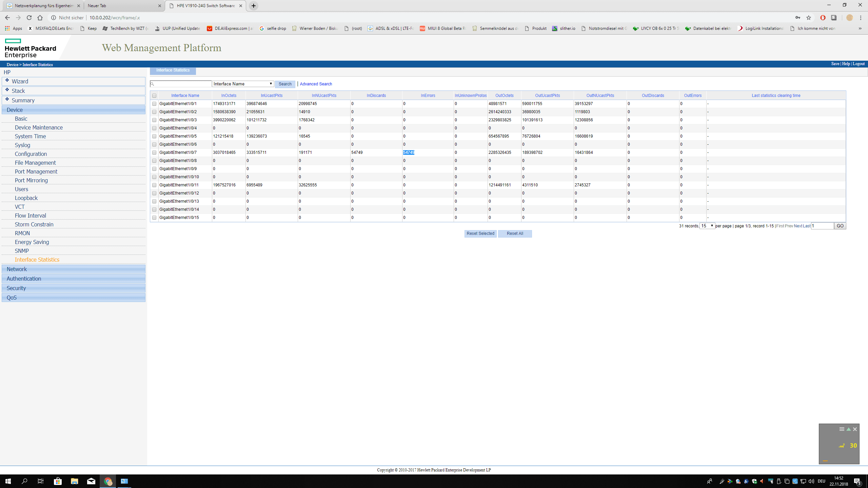Click the Reset All button
Viewport: 868px width, 488px height.
515,233
